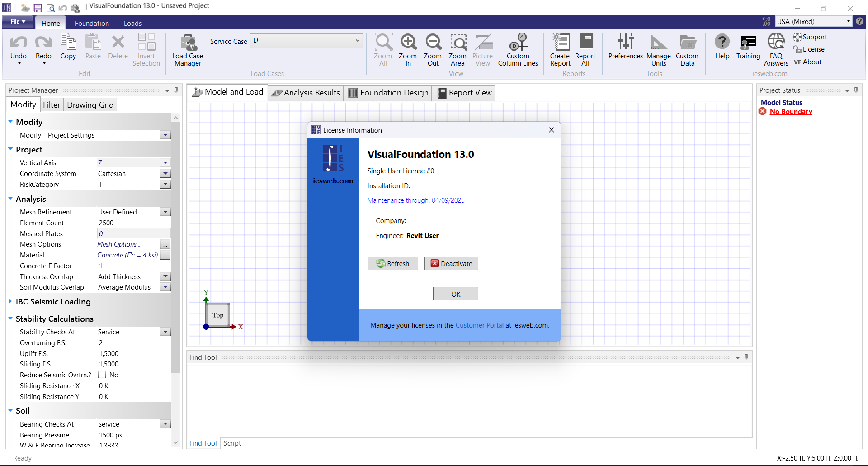The height and width of the screenshot is (466, 868).
Task: Open Vertical Axis dropdown
Action: pyautogui.click(x=165, y=163)
